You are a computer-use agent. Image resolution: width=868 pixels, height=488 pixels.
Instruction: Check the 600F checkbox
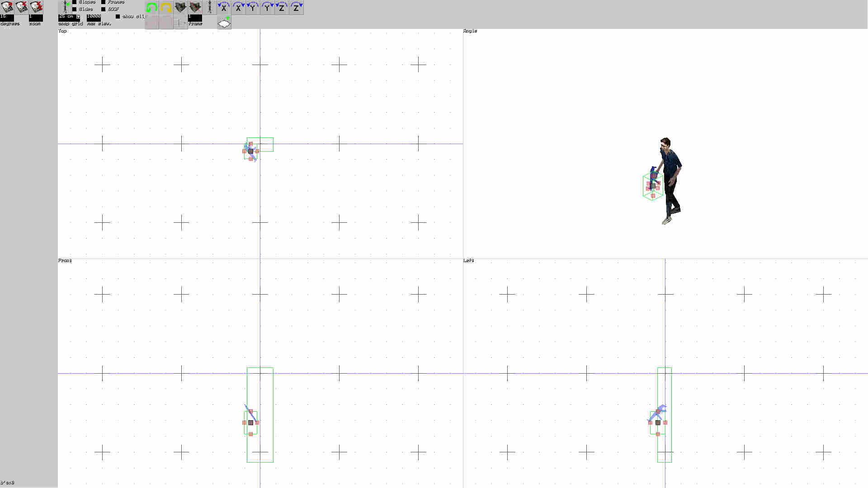click(x=104, y=9)
